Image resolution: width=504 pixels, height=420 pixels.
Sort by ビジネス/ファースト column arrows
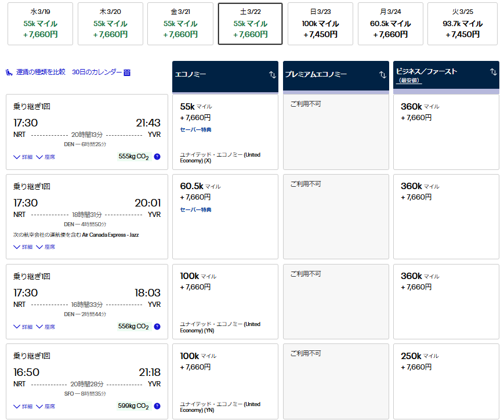point(493,72)
